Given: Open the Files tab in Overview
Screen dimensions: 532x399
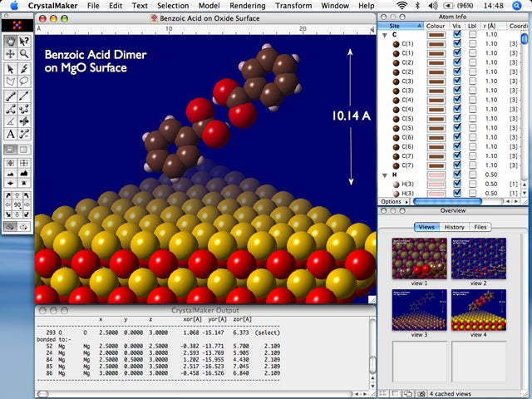Looking at the screenshot, I should (x=481, y=227).
